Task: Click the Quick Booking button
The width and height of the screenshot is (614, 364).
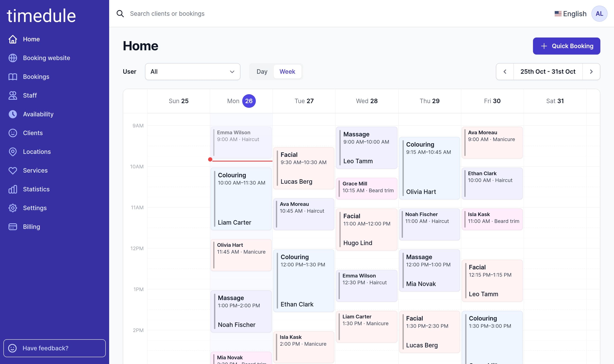Action: 566,46
